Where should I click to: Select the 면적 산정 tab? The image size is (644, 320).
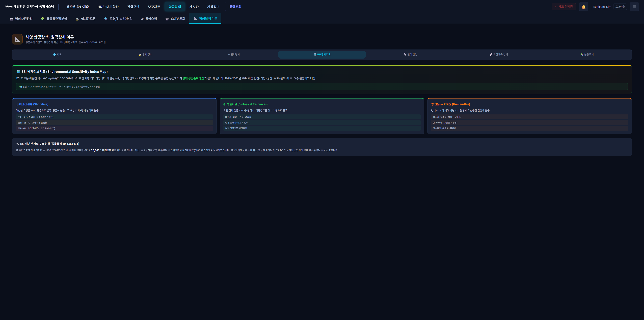point(410,55)
